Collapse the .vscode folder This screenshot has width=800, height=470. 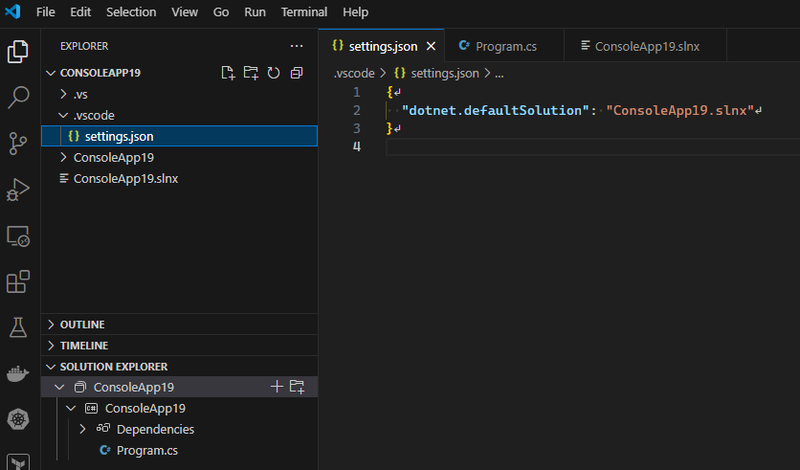[x=63, y=115]
